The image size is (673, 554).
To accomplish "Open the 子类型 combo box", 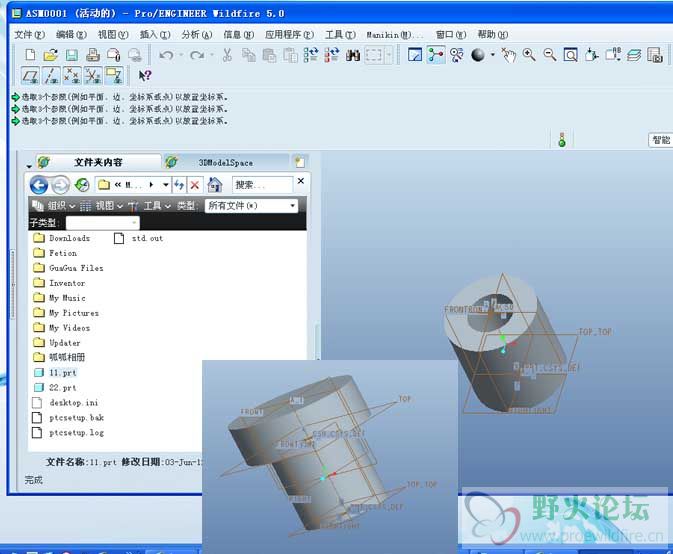I will pyautogui.click(x=103, y=222).
